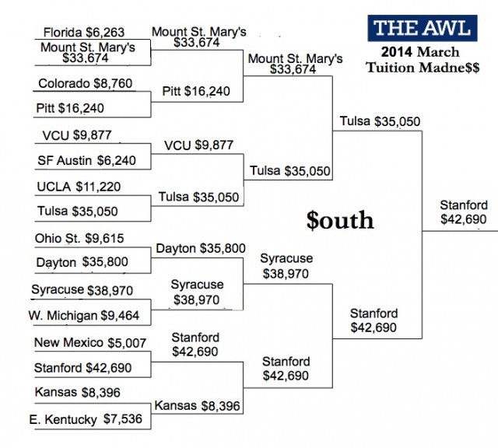Select third-round Syracuse $38,970 entry

pos(286,266)
